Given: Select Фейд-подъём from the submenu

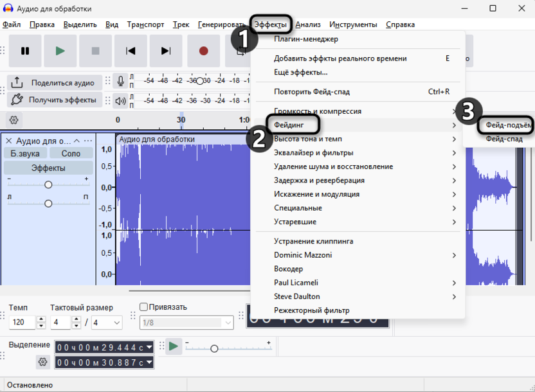Looking at the screenshot, I should [x=508, y=125].
